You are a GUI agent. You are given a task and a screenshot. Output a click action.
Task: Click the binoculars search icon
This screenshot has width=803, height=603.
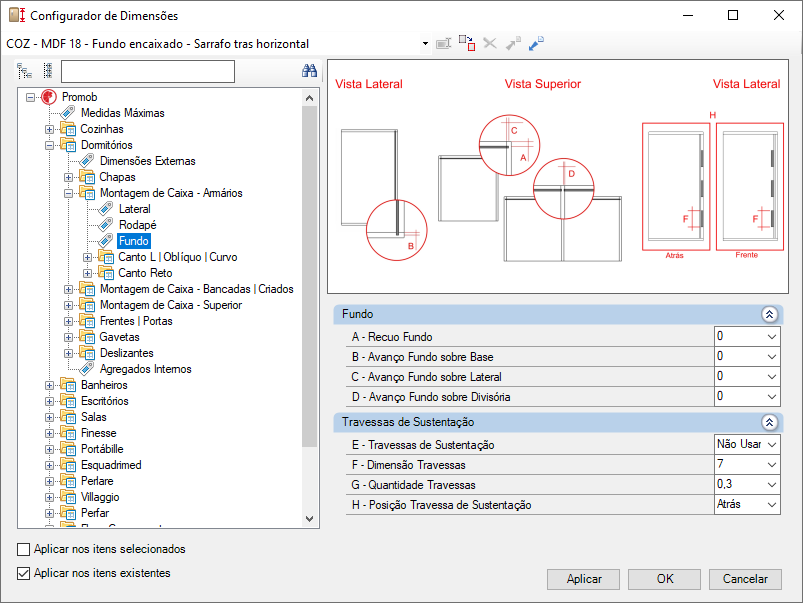309,71
